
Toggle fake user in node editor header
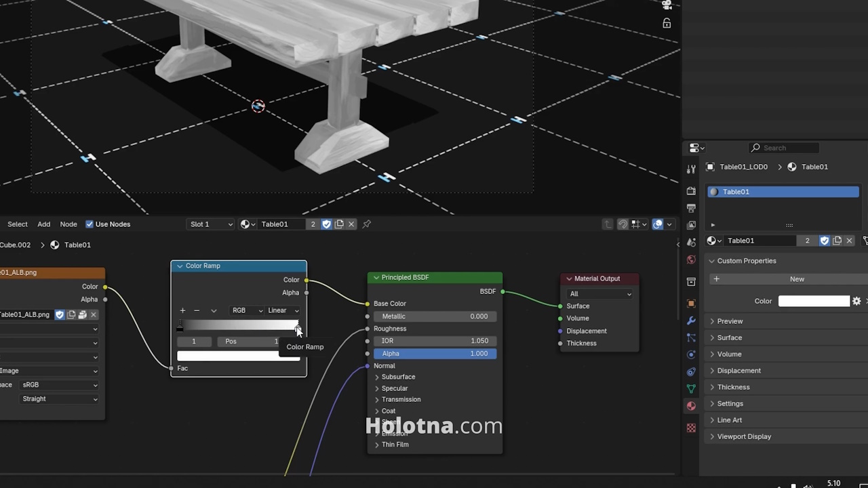(x=327, y=224)
